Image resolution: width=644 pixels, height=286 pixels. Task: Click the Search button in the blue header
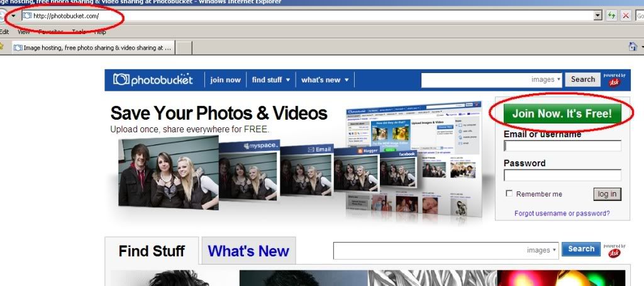[583, 79]
